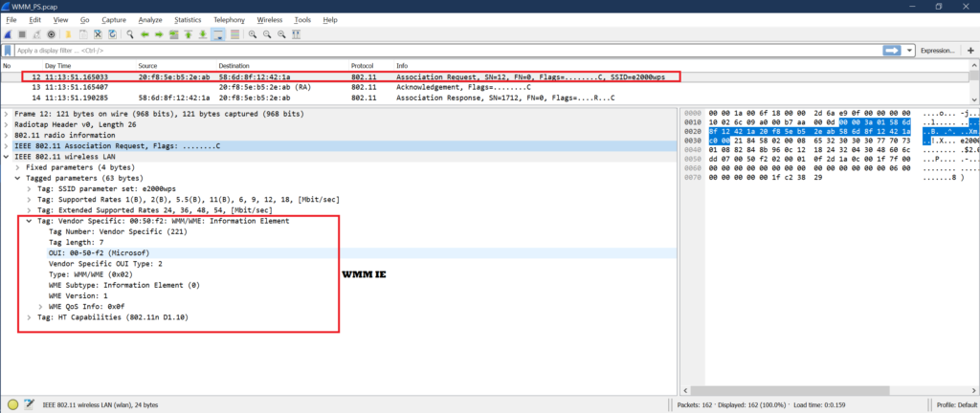Go forward to next packet arrow
980x413 pixels.
(159, 34)
